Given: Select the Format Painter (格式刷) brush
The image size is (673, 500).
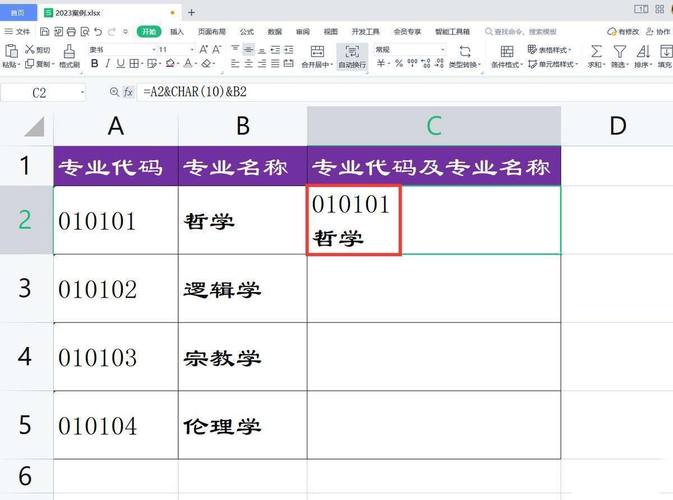Looking at the screenshot, I should pyautogui.click(x=69, y=52).
